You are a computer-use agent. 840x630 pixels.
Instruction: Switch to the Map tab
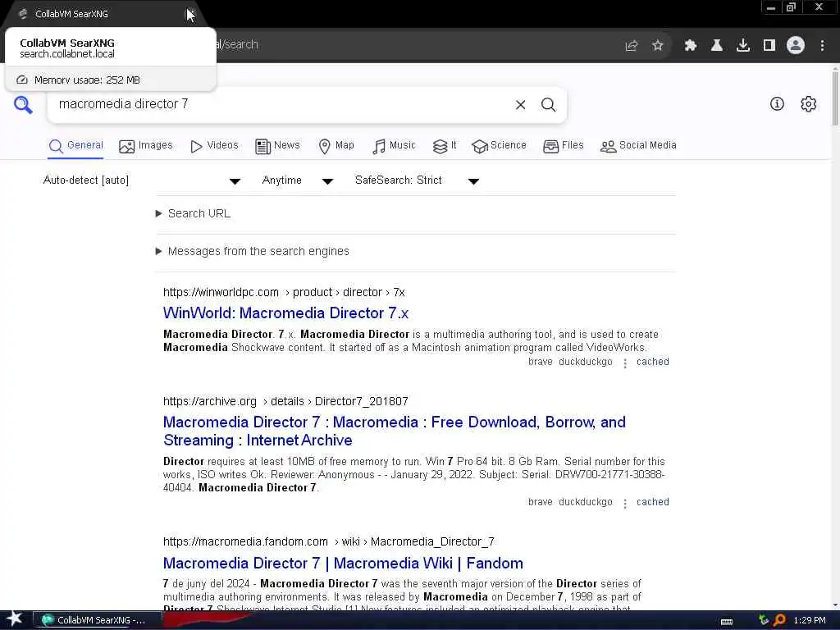[x=336, y=146]
